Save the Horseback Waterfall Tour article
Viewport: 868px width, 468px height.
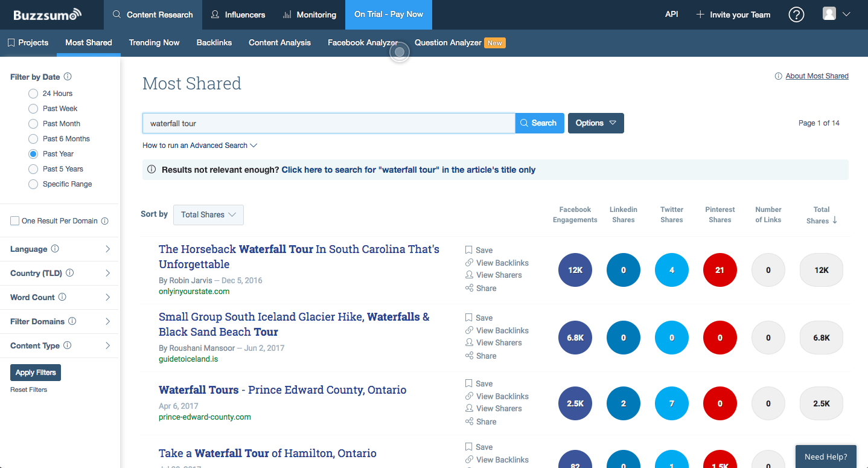tap(479, 250)
